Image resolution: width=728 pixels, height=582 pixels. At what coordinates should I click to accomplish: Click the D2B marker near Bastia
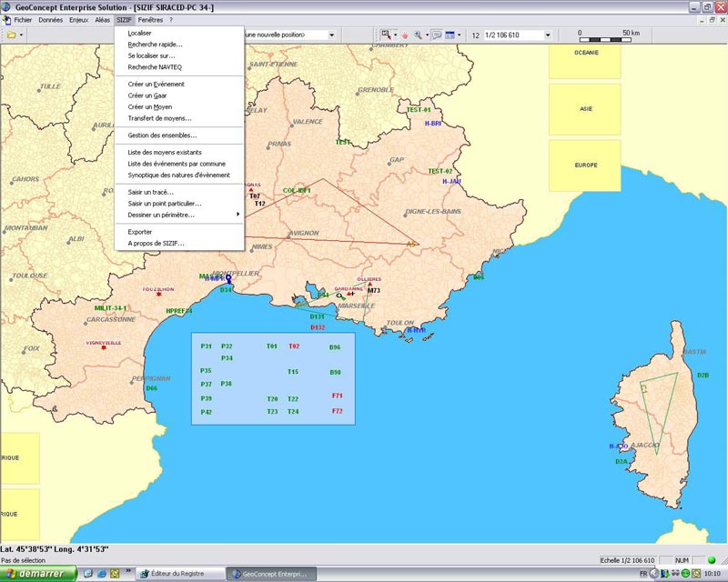(x=703, y=375)
